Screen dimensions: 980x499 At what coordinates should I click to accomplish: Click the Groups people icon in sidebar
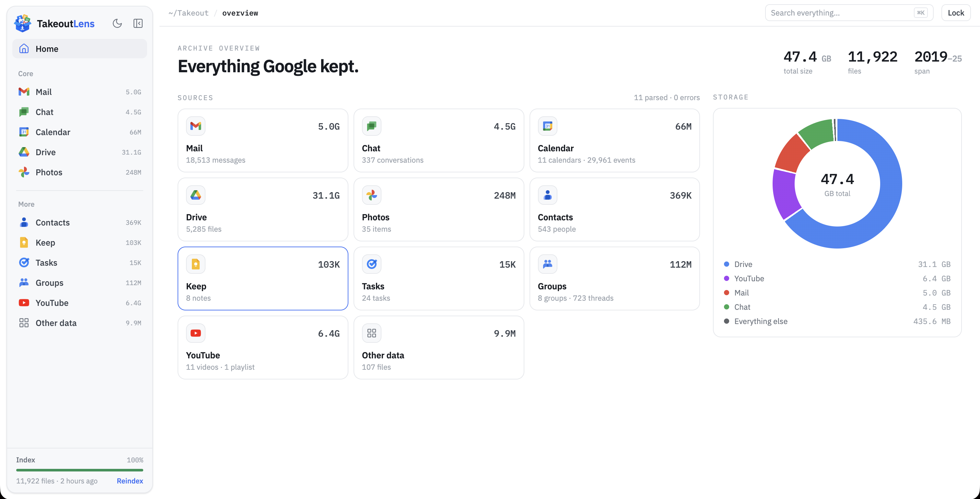point(24,283)
